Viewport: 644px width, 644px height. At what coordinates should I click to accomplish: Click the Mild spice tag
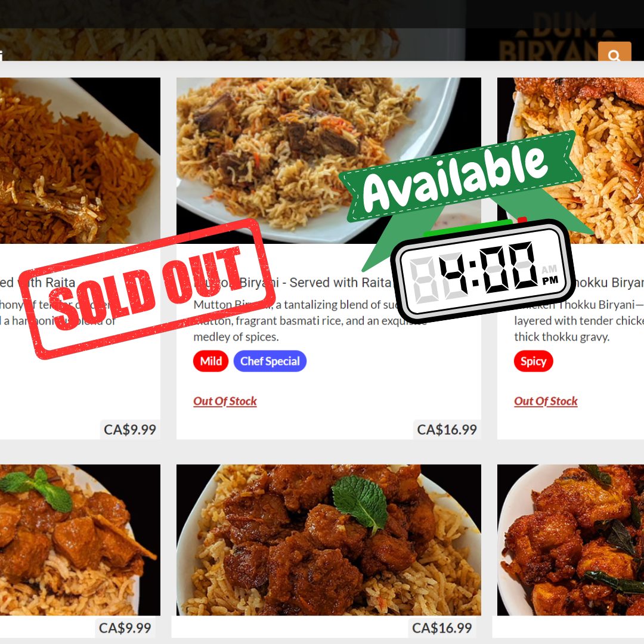tap(210, 361)
